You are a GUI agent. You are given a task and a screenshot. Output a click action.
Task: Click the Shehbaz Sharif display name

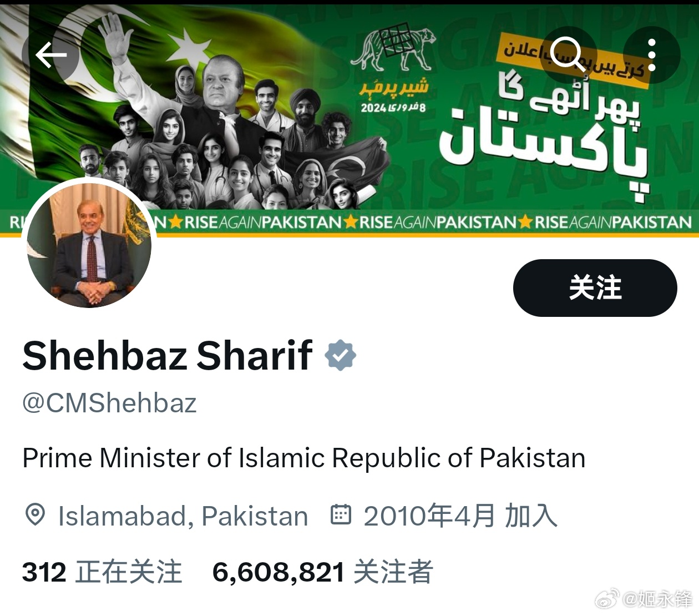(x=168, y=356)
